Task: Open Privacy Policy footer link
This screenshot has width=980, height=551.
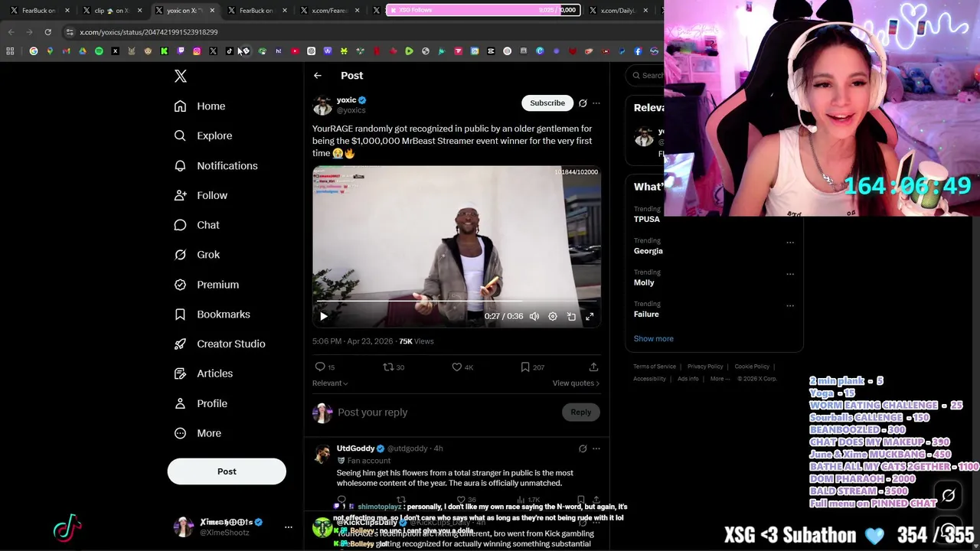Action: click(x=705, y=367)
